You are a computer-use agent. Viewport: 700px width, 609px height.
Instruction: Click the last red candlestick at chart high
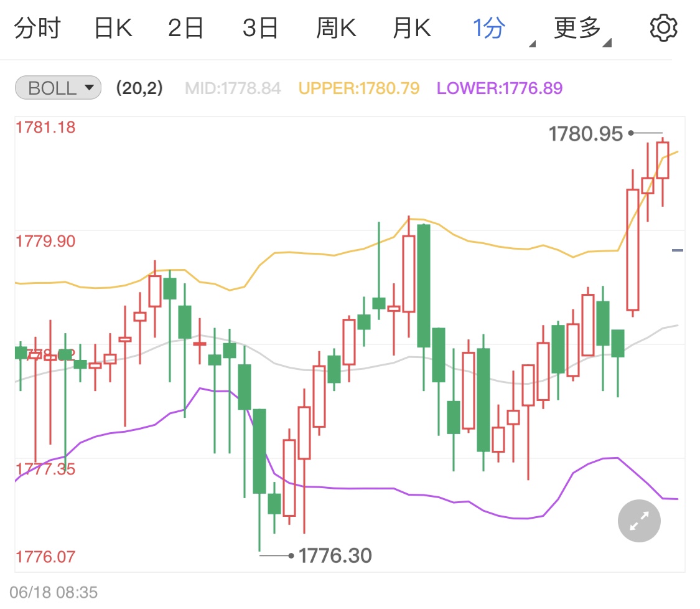663,160
